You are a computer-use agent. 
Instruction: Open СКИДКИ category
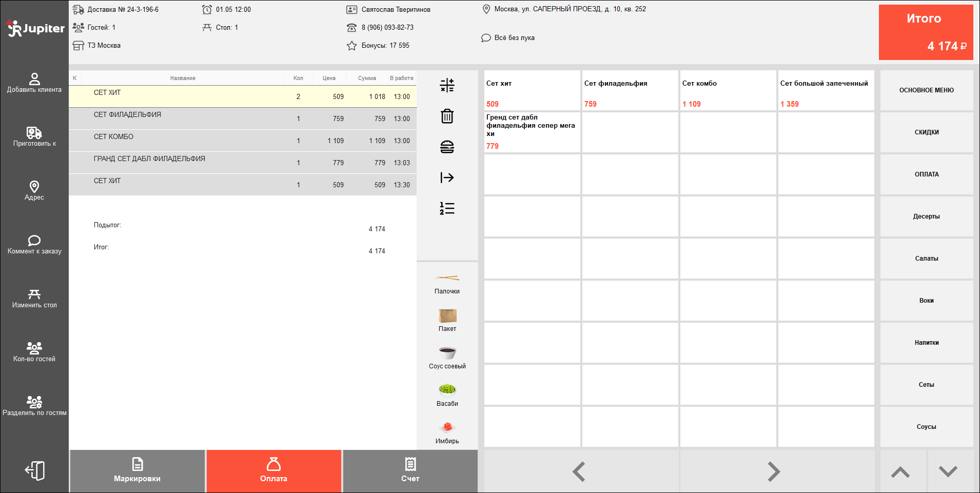click(927, 132)
